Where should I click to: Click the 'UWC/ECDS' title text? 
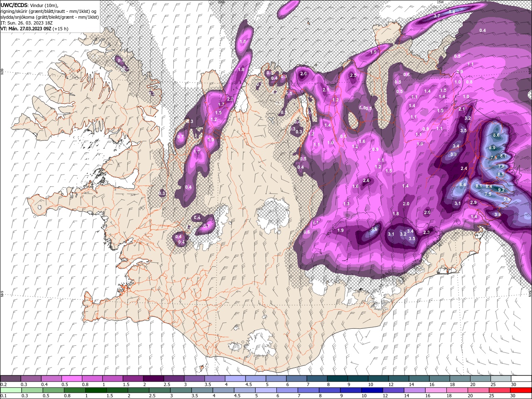coord(14,5)
